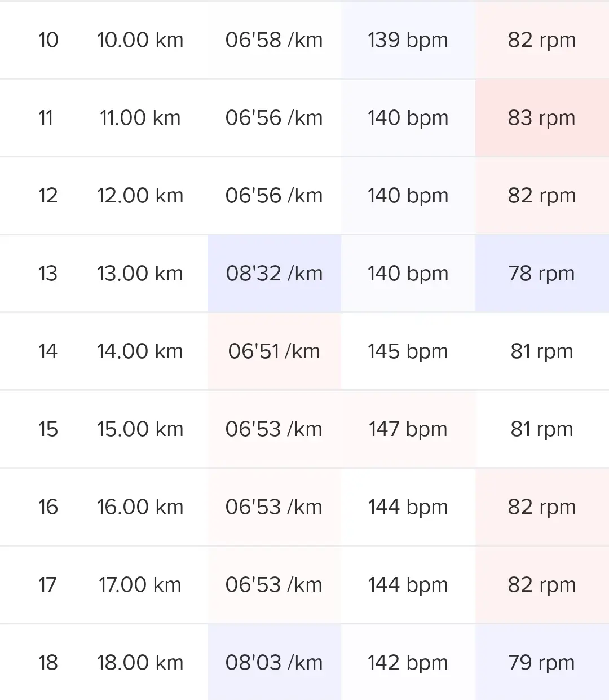
Task: Tap the 145 bpm heart rate cell
Action: [408, 351]
